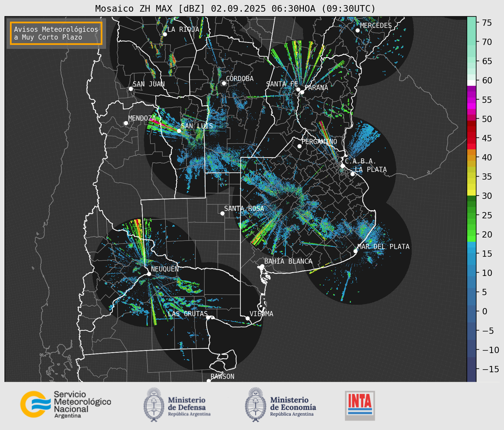The image size is (504, 430).
Task: Click the RAWSON city label
Action: pos(222,376)
